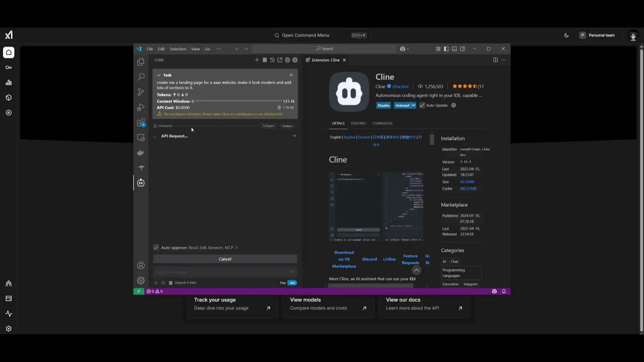Viewport: 644px width, 362px height.
Task: Switch Cline to Act mode
Action: (292, 283)
